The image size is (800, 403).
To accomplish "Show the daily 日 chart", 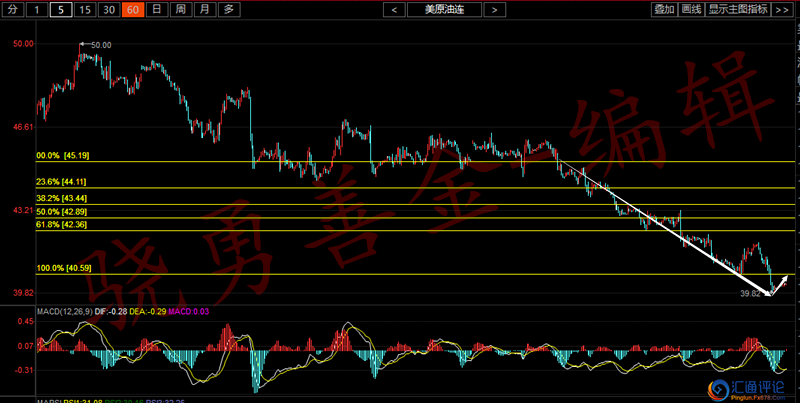I will 157,9.
